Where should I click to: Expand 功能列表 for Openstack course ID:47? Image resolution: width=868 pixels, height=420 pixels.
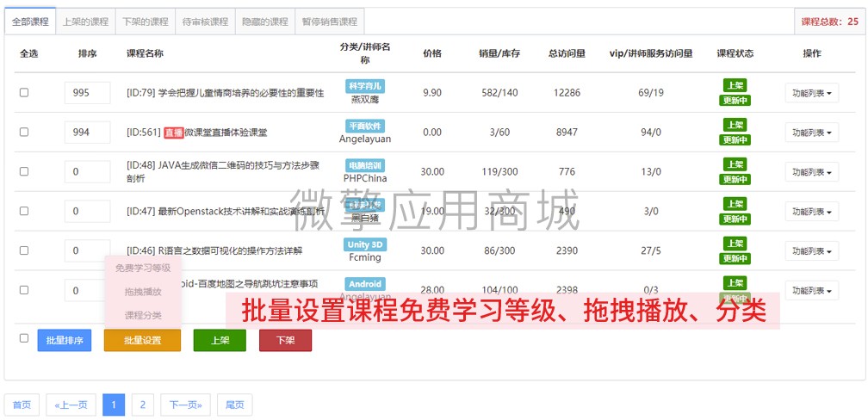pos(811,211)
